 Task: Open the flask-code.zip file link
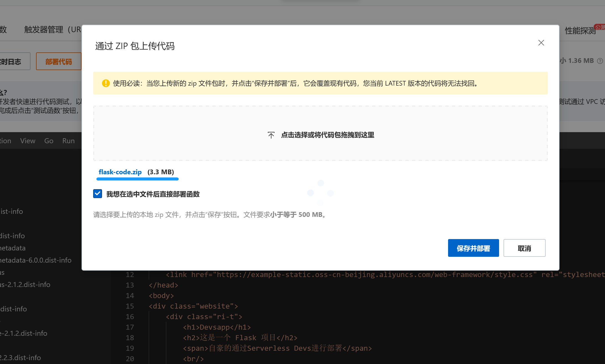(120, 172)
